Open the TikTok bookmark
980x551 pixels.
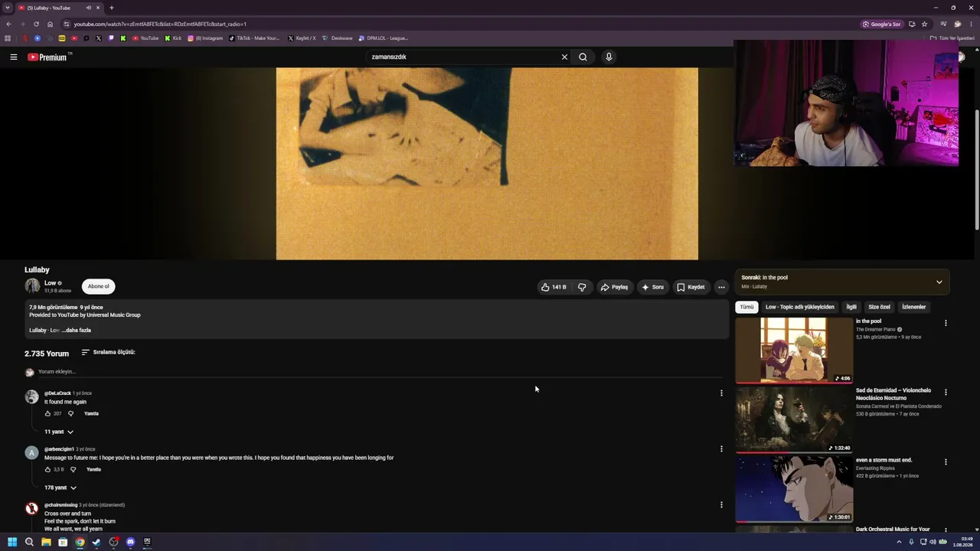pyautogui.click(x=255, y=38)
